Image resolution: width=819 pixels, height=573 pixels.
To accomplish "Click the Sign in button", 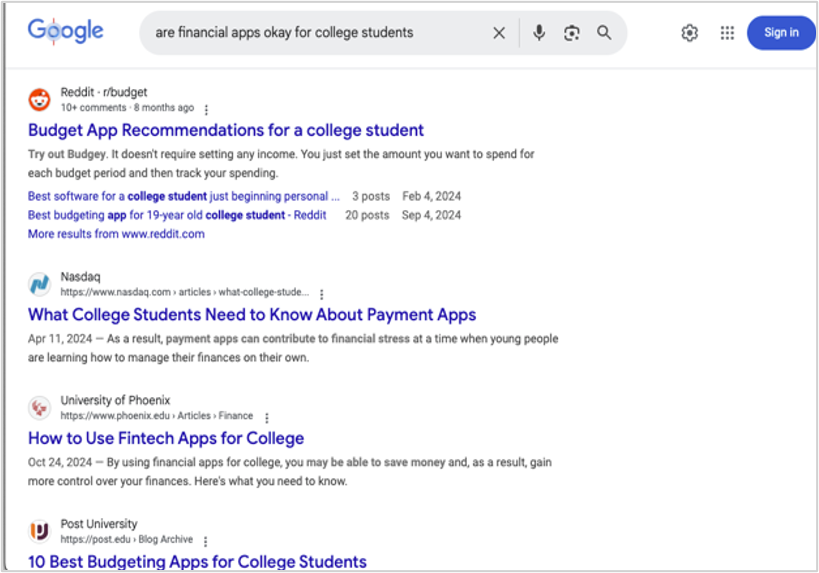I will (781, 32).
